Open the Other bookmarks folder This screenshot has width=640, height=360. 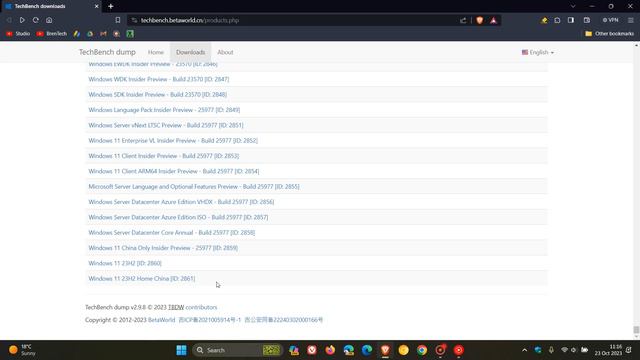(609, 33)
